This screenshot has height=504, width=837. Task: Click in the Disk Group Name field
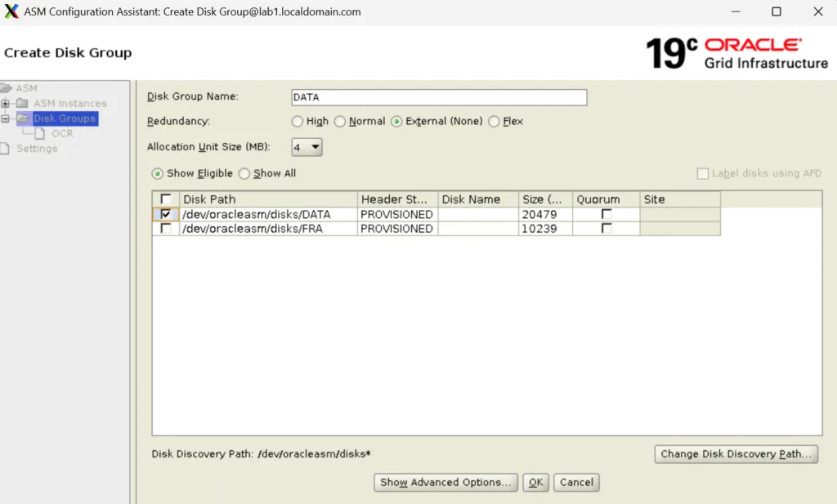439,97
